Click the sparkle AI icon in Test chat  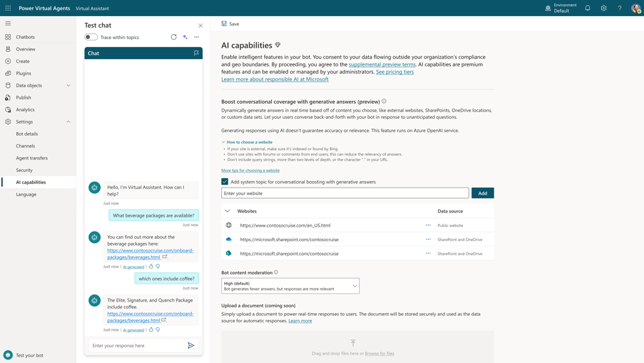tap(185, 36)
